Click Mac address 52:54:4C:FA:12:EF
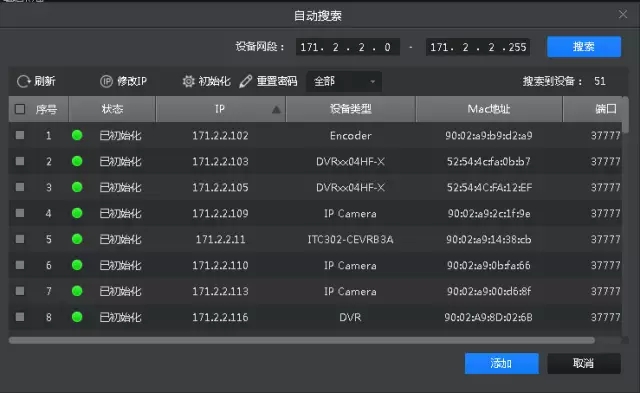 pyautogui.click(x=489, y=187)
